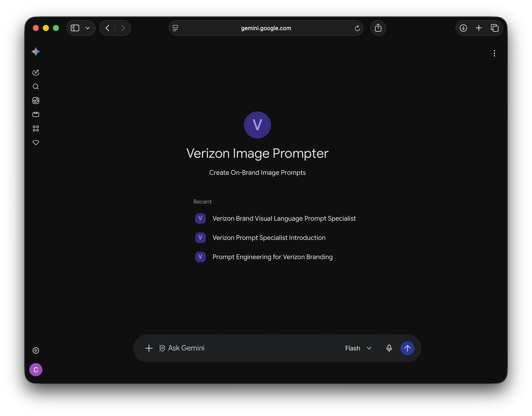The height and width of the screenshot is (416, 532).
Task: Click the Recent section label
Action: (x=202, y=201)
